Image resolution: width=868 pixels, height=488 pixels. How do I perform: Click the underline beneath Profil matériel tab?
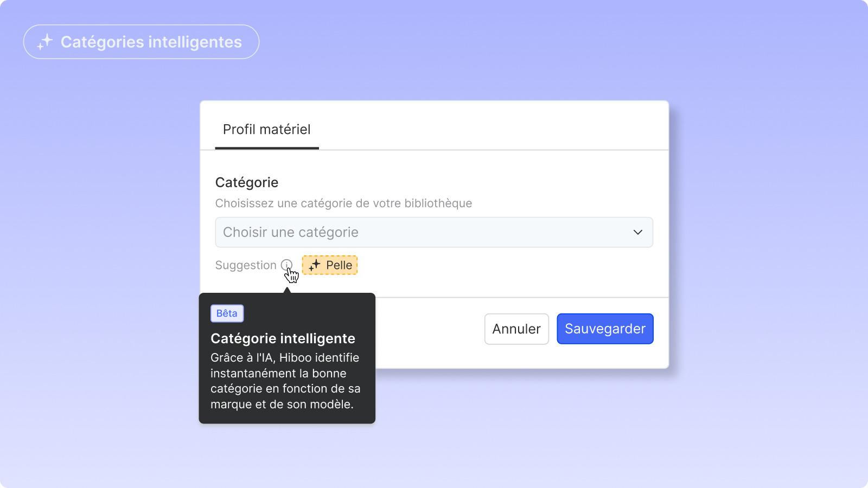point(267,148)
